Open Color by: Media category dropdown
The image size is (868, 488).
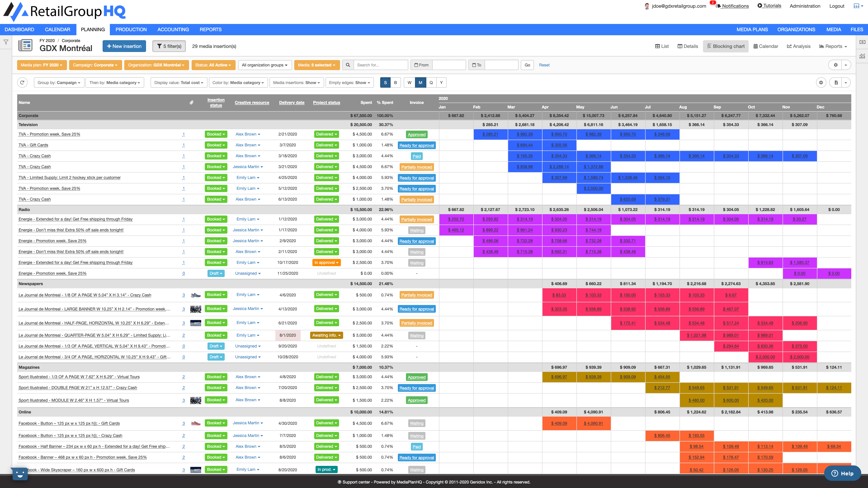pos(238,82)
